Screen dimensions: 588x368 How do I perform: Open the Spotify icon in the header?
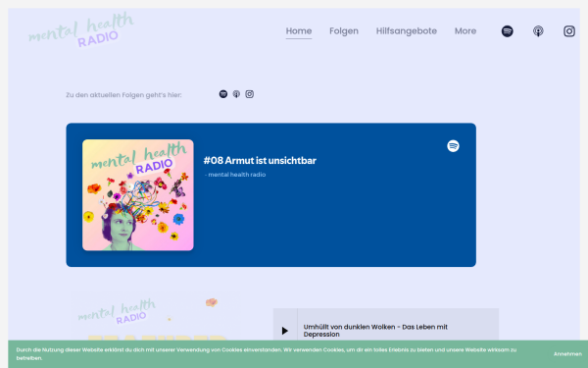click(507, 31)
